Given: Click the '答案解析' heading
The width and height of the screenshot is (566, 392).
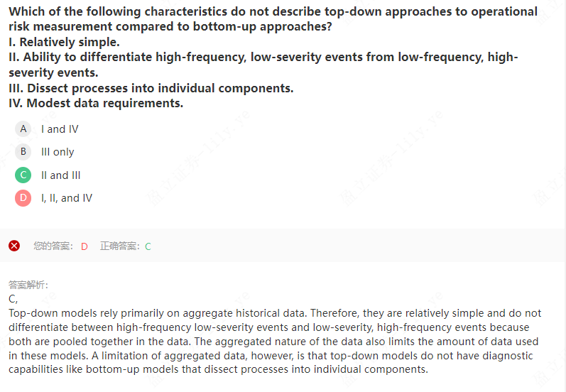Looking at the screenshot, I should 28,285.
